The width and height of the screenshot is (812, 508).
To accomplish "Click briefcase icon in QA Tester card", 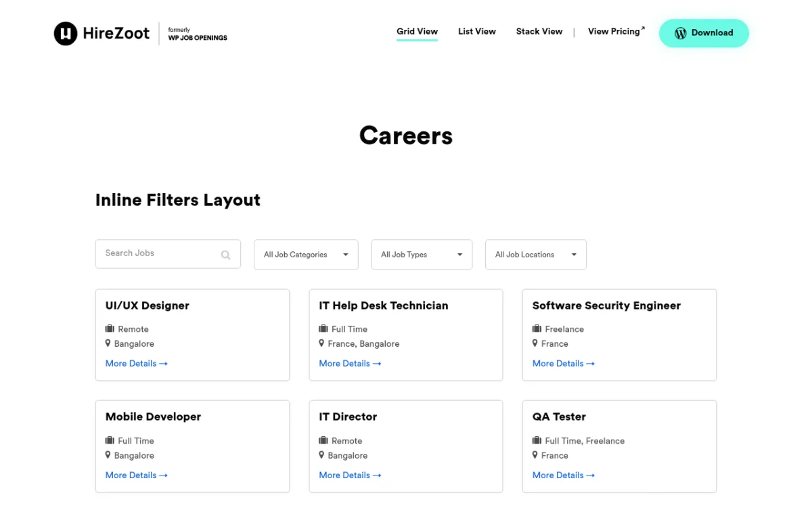I will tap(537, 440).
